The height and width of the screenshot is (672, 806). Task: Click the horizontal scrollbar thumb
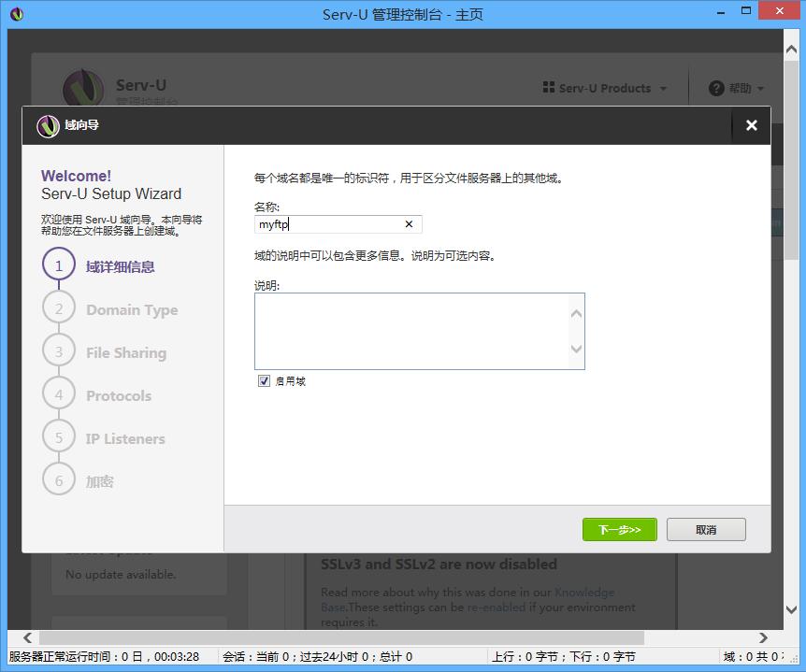(342, 637)
